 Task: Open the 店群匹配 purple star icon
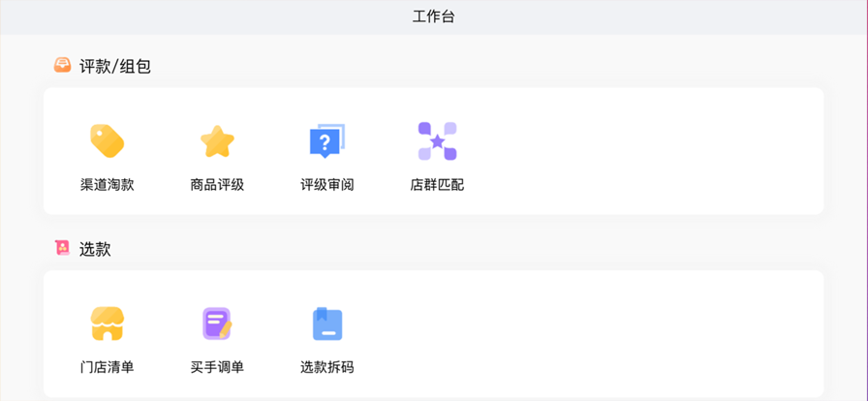(437, 141)
